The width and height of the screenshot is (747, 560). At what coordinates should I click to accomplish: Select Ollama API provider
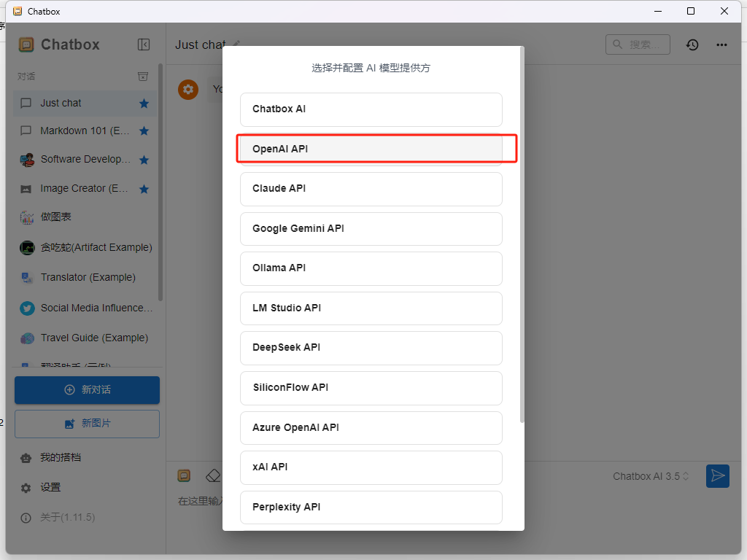[x=371, y=268]
